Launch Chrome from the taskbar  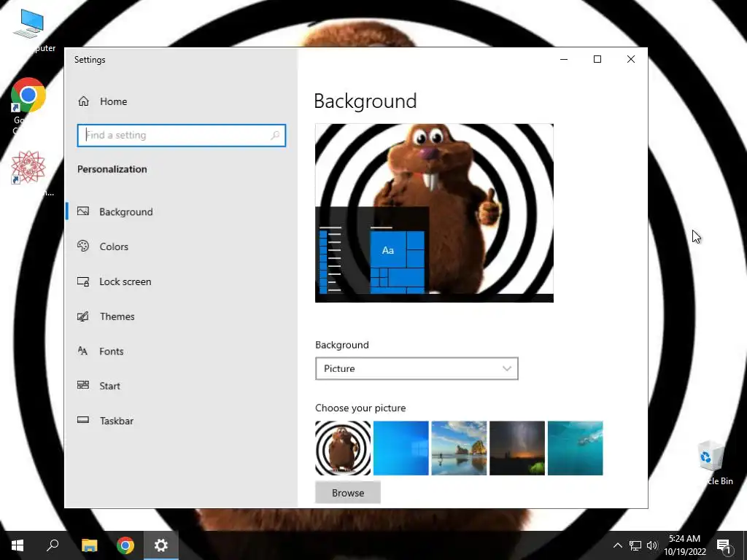[x=125, y=545]
